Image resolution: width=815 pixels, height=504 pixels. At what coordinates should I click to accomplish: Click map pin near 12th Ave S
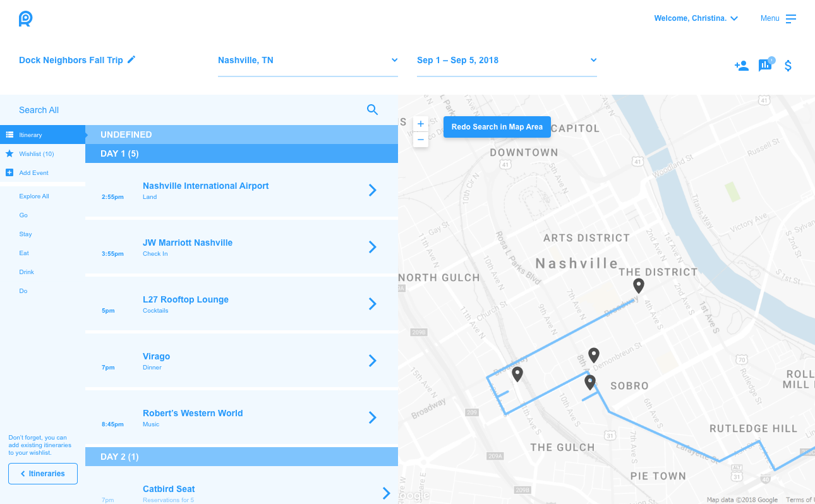pyautogui.click(x=517, y=375)
